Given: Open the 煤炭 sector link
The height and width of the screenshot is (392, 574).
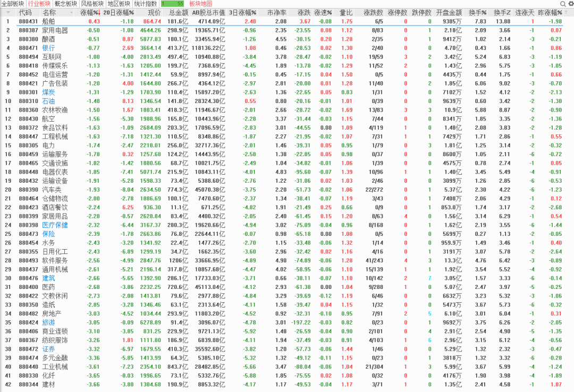Looking at the screenshot, I should (x=48, y=92).
